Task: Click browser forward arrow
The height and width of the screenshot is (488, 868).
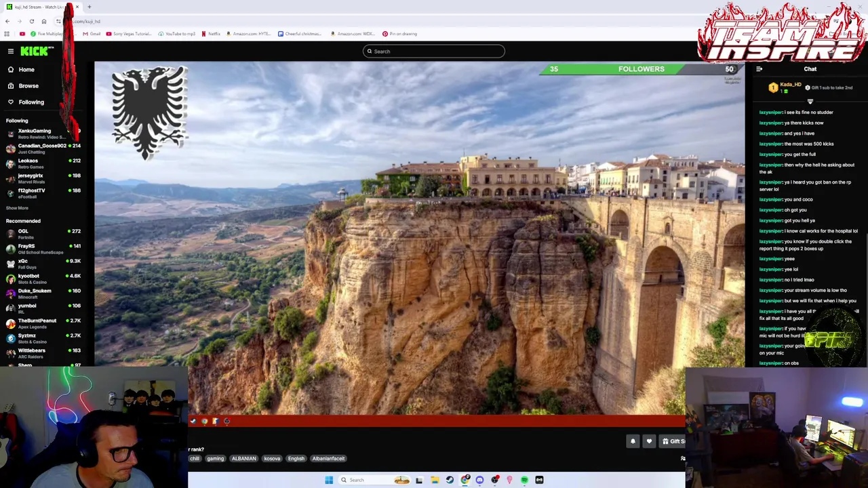Action: pos(20,22)
